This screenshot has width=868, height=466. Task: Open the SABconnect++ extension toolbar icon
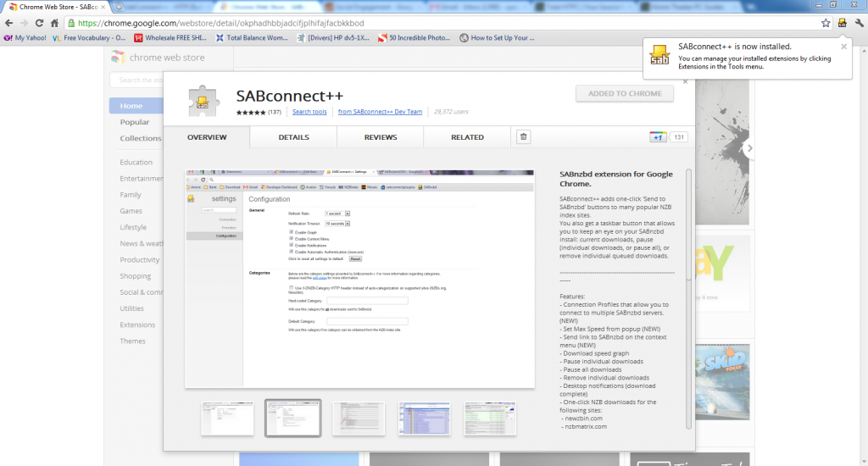point(842,23)
